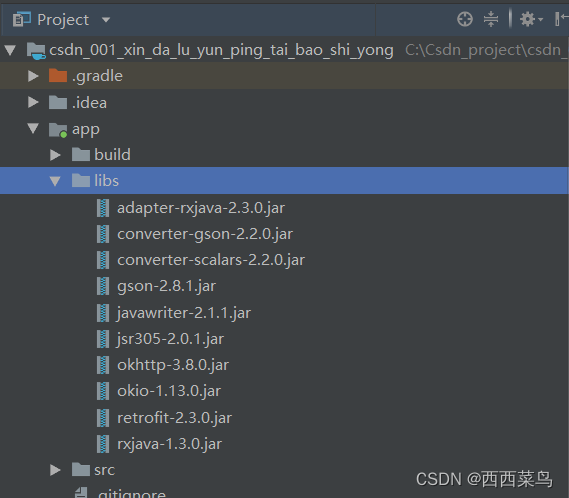
Task: Select okio-1.13.0.jar file name
Action: pyautogui.click(x=169, y=391)
